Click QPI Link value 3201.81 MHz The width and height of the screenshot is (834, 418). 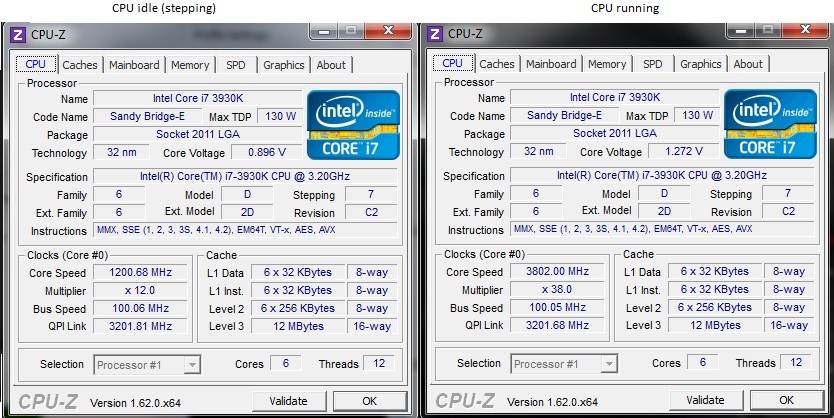pos(140,326)
